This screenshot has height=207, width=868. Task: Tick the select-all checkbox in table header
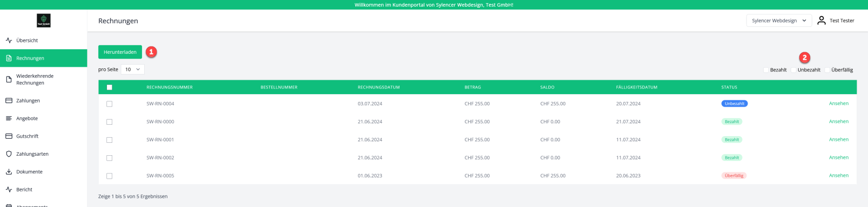click(x=110, y=87)
